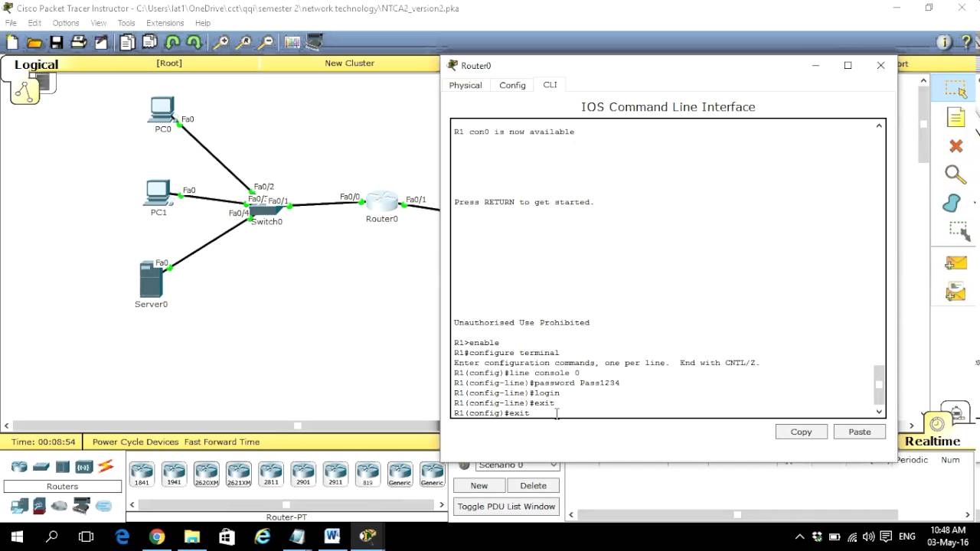Select the End Devices category icon
The height and width of the screenshot is (551, 980).
click(x=19, y=506)
